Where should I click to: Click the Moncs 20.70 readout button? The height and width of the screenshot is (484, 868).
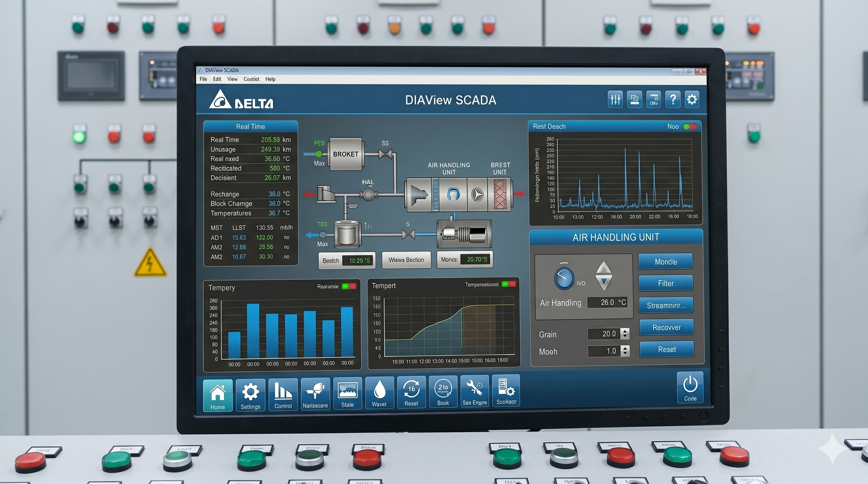click(x=465, y=259)
